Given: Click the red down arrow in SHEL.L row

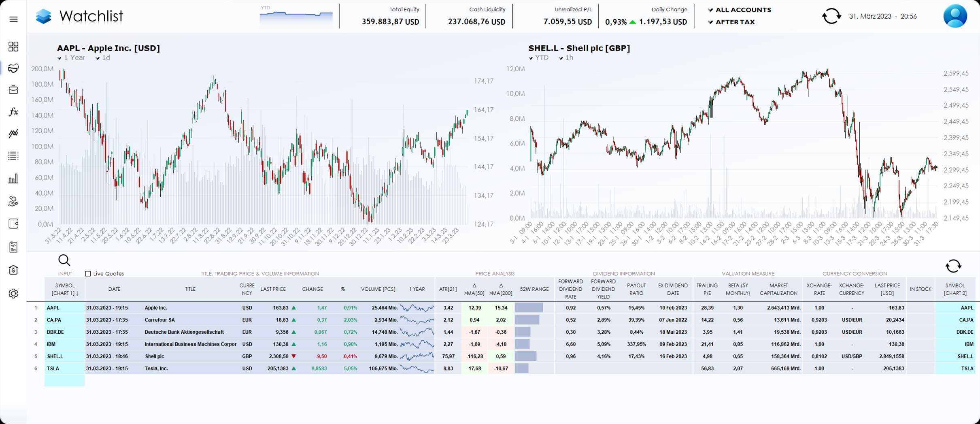Looking at the screenshot, I should point(294,356).
